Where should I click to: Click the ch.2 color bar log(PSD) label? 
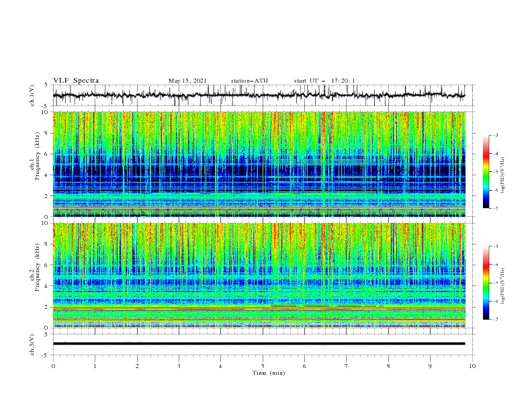click(503, 286)
